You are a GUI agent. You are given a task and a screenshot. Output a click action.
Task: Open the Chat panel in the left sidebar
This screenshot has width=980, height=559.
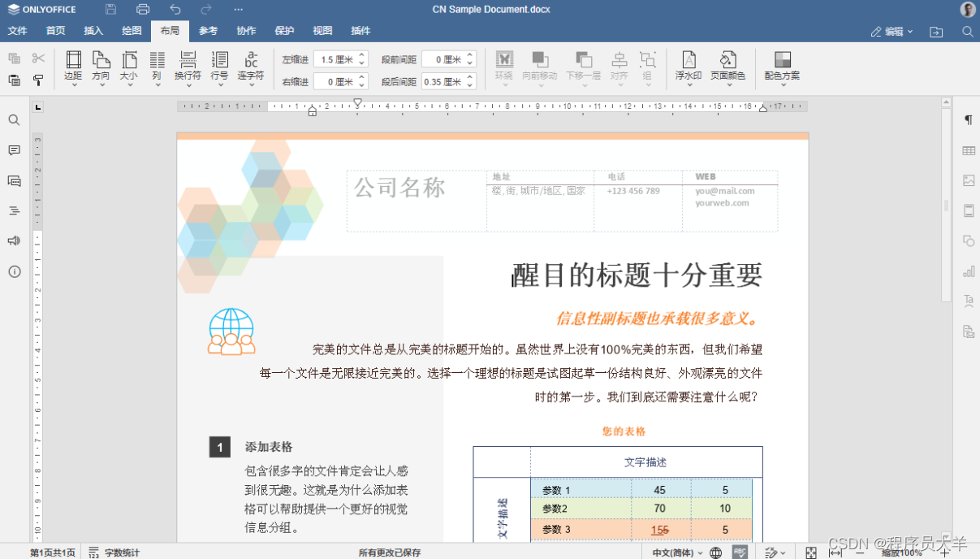coord(15,180)
